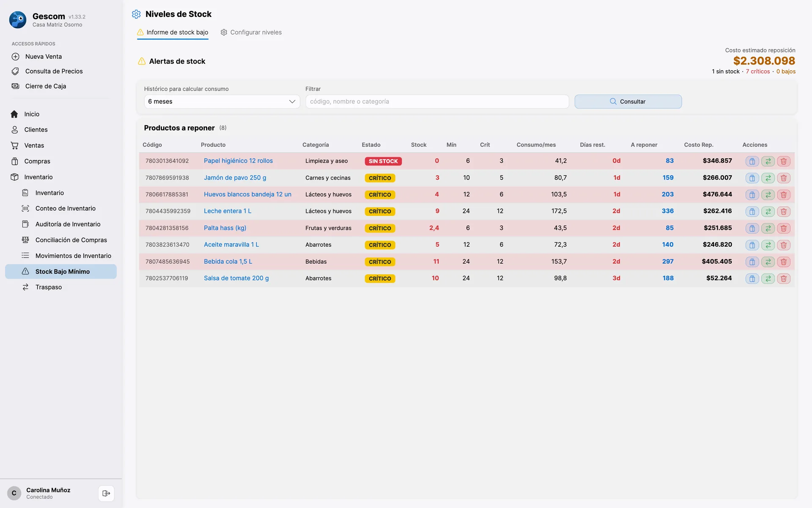Click the blue package icon for Papel higiénico
This screenshot has height=508, width=812.
point(752,161)
